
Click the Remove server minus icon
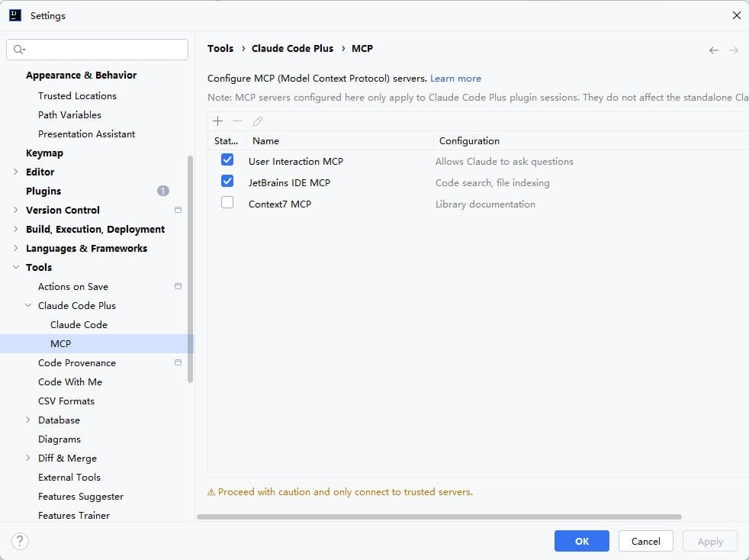[x=237, y=121]
